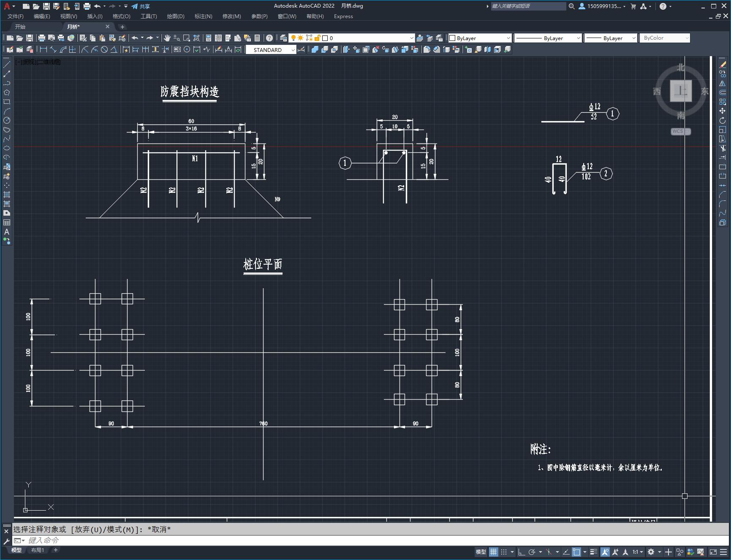Toggle the drawing grid display
This screenshot has height=560, width=731.
[493, 552]
